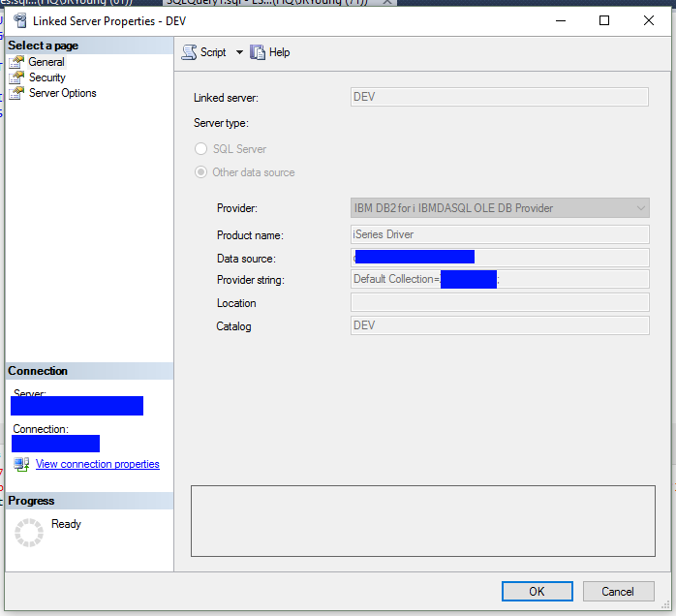Click the connection properties icon
676x616 pixels.
pyautogui.click(x=21, y=465)
